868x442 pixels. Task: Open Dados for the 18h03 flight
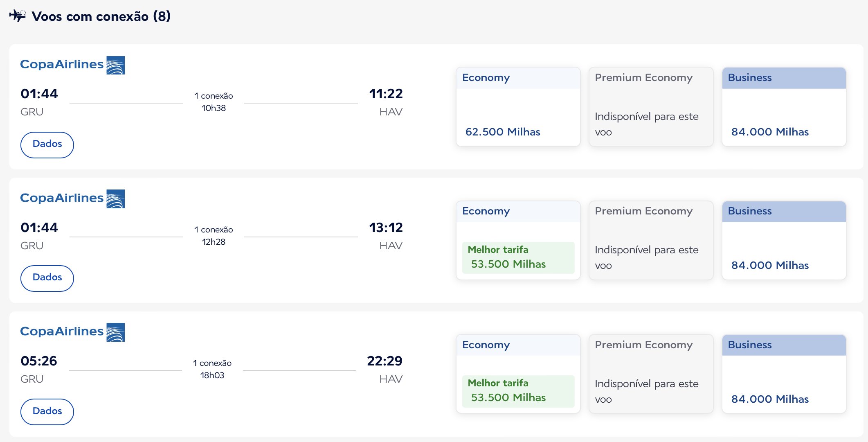(47, 411)
